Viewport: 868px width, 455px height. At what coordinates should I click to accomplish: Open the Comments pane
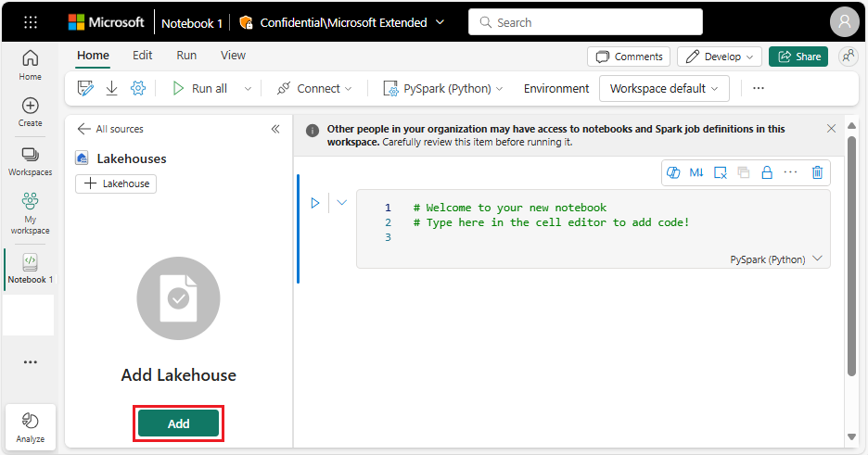(629, 57)
